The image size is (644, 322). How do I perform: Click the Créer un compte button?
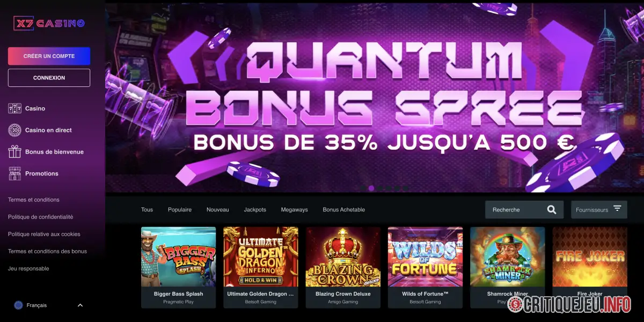coord(49,56)
